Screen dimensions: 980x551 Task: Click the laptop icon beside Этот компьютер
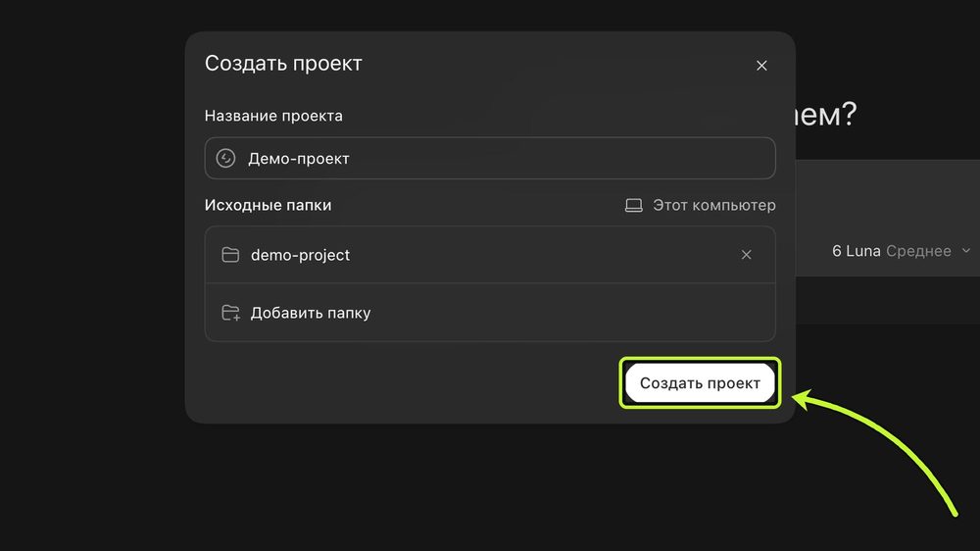click(x=634, y=205)
